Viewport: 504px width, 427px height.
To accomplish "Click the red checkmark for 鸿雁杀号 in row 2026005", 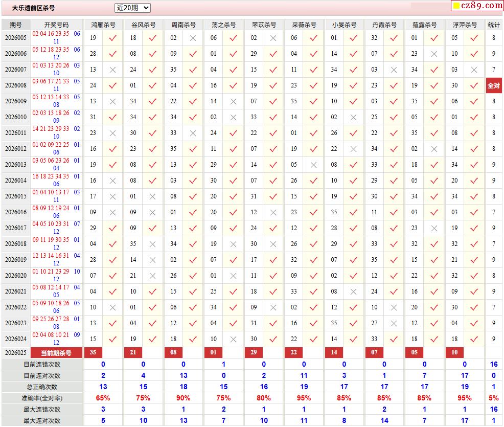I will [112, 38].
